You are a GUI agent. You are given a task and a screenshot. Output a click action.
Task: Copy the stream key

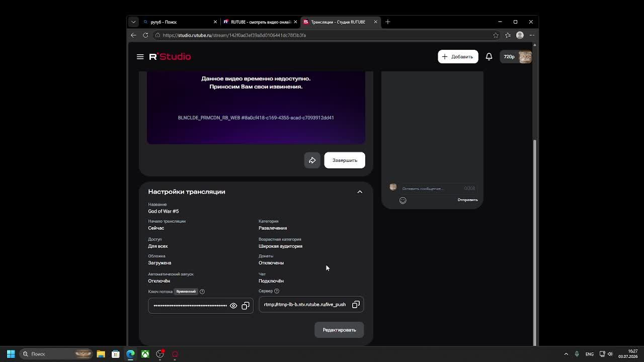coord(246,306)
